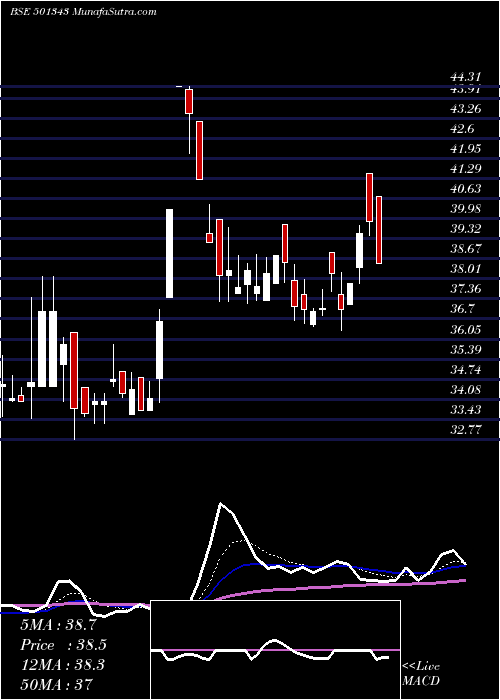Click the 38.67 price axis label
This screenshot has height=700, width=500.
(466, 249)
